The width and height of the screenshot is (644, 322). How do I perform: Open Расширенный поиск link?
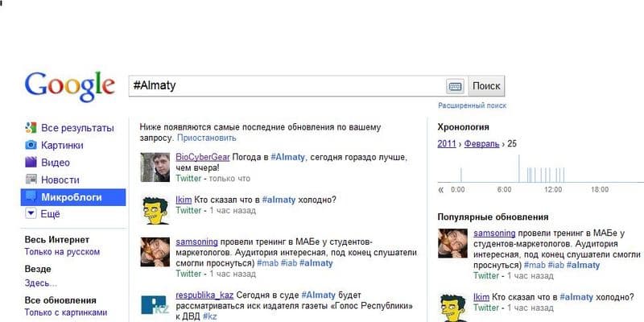pos(472,105)
